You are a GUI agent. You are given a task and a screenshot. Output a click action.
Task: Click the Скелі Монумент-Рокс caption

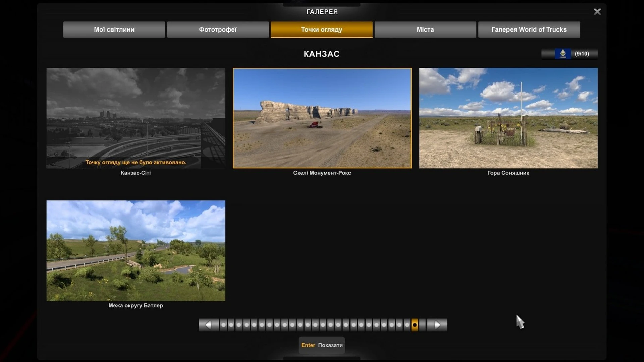[x=322, y=173]
